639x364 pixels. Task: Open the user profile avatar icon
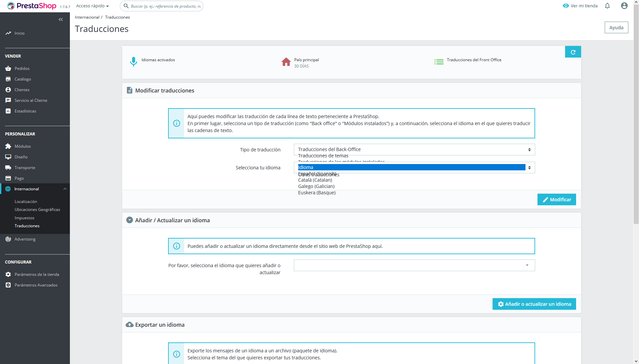[624, 6]
